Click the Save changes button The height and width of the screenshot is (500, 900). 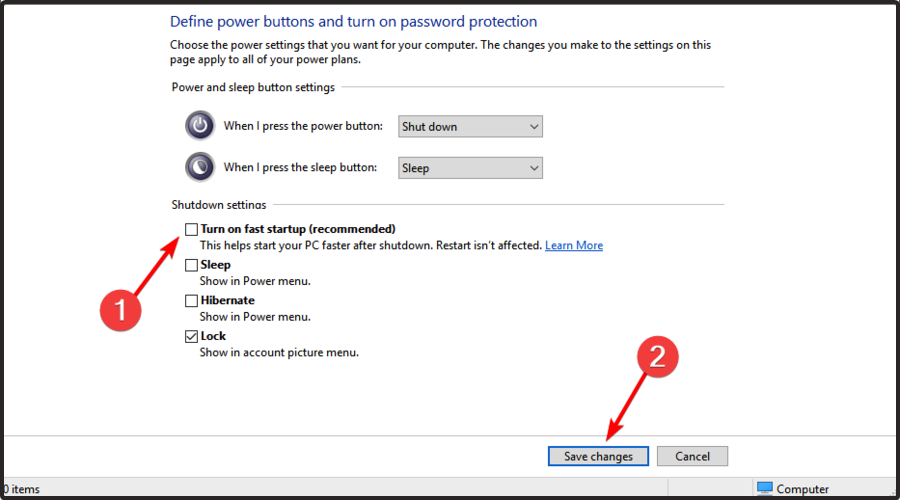click(598, 456)
